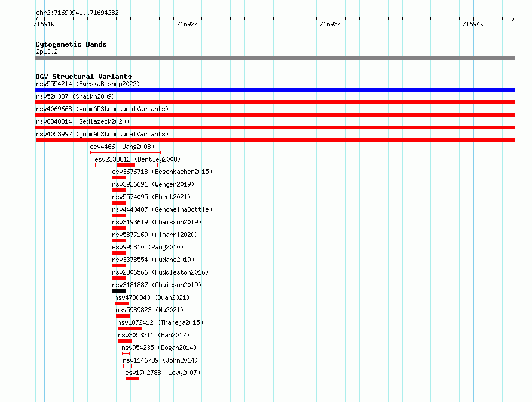Open nsv1146739 (John2014) label
The width and height of the screenshot is (532, 402).
click(x=160, y=360)
